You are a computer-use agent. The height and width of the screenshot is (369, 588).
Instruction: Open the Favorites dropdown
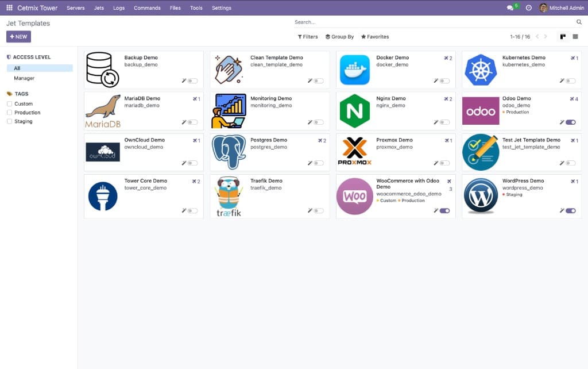[x=375, y=37]
